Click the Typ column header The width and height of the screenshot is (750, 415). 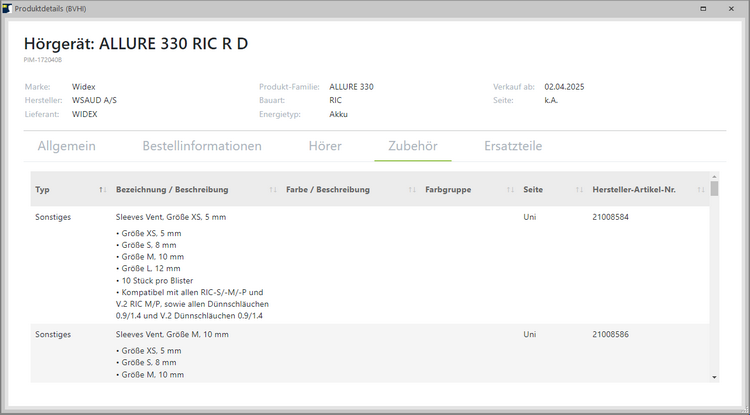tap(42, 190)
